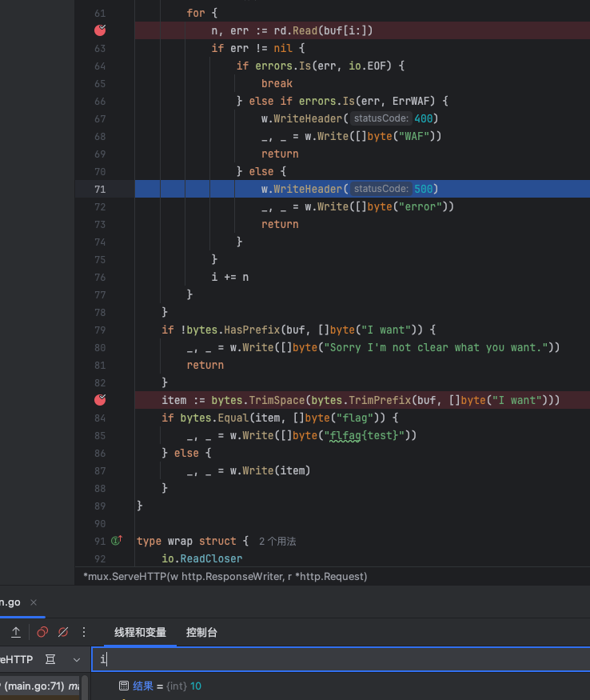Image resolution: width=590 pixels, height=700 pixels.
Task: Expand the goroutine dropdown chevron
Action: tap(77, 659)
